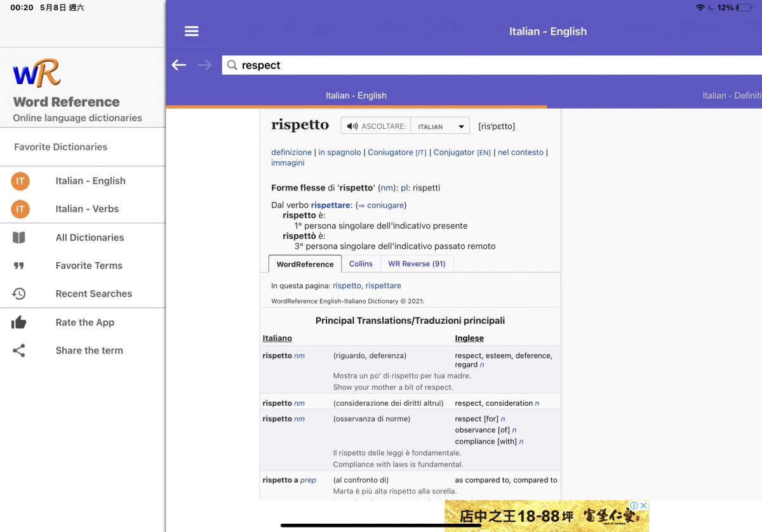Image resolution: width=762 pixels, height=532 pixels.
Task: Tap the orange IT badge for Italian - Verbs
Action: point(20,209)
